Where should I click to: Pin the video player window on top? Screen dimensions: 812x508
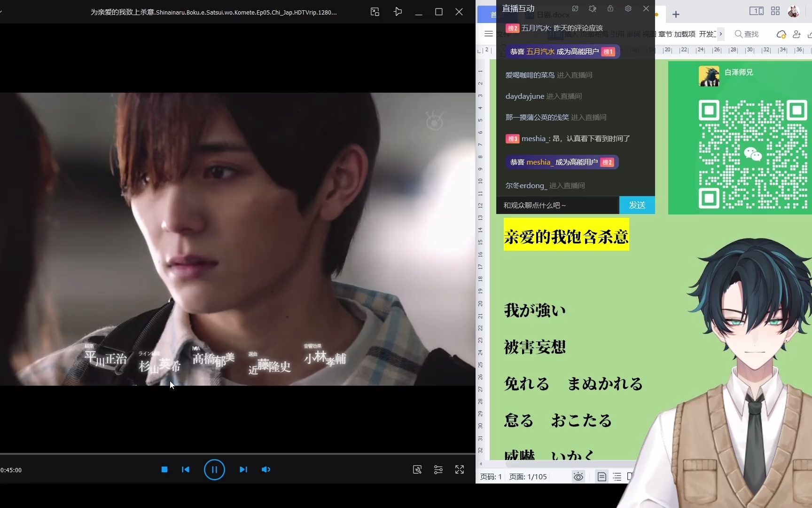point(398,12)
